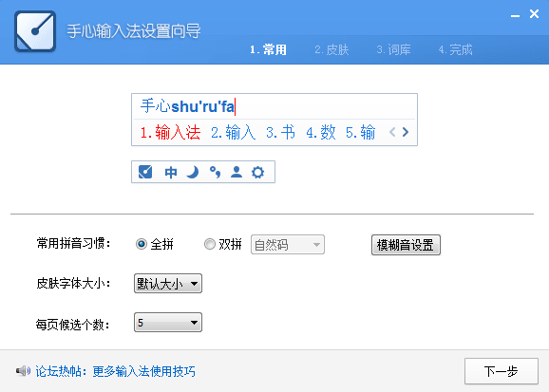The image size is (549, 392).
Task: Toggle Chinese/English mode via the 中 icon
Action: (x=171, y=172)
